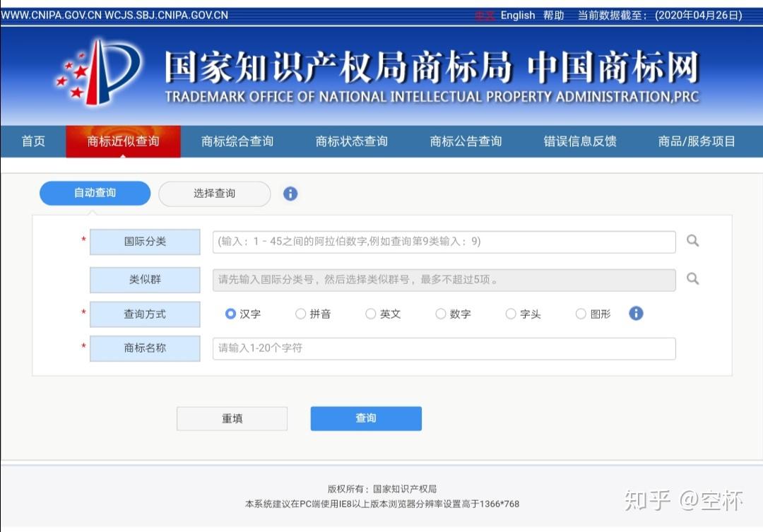763x532 pixels.
Task: Select 图形 query method radio
Action: pyautogui.click(x=581, y=314)
